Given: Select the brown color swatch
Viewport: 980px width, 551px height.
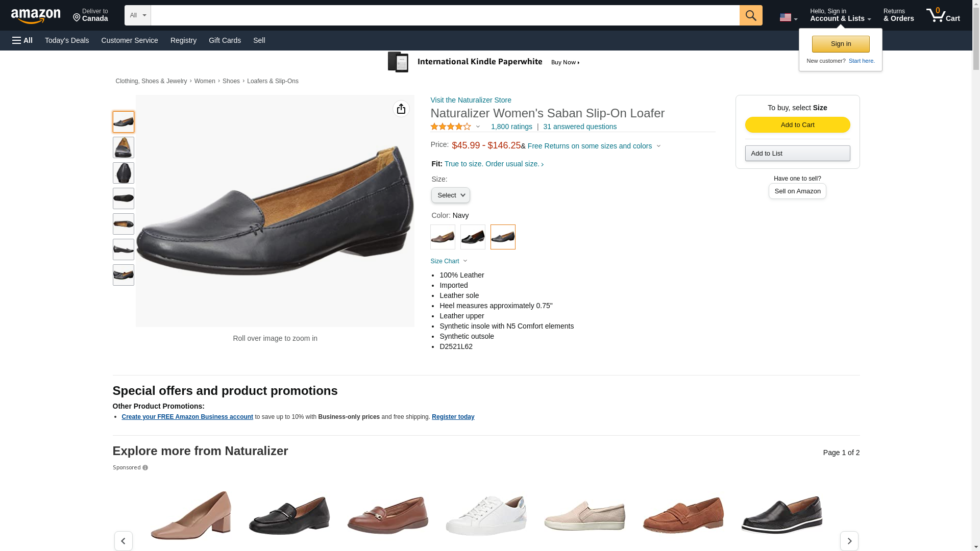Looking at the screenshot, I should (x=443, y=237).
